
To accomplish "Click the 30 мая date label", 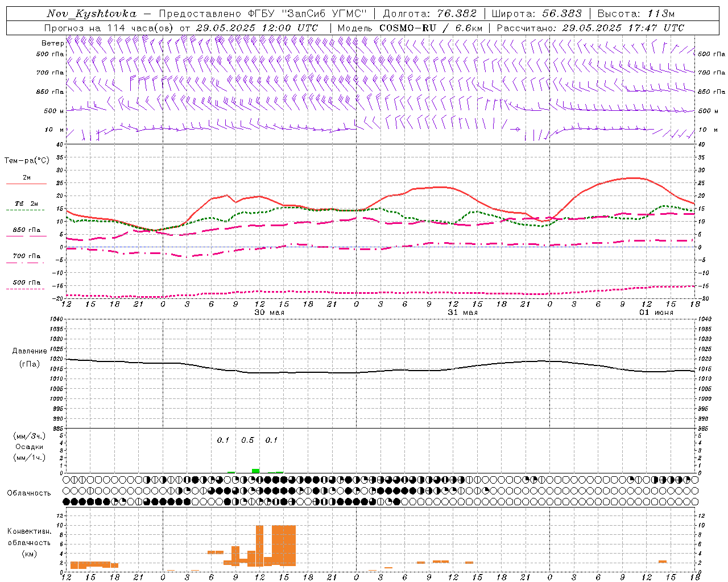I will click(x=270, y=313).
